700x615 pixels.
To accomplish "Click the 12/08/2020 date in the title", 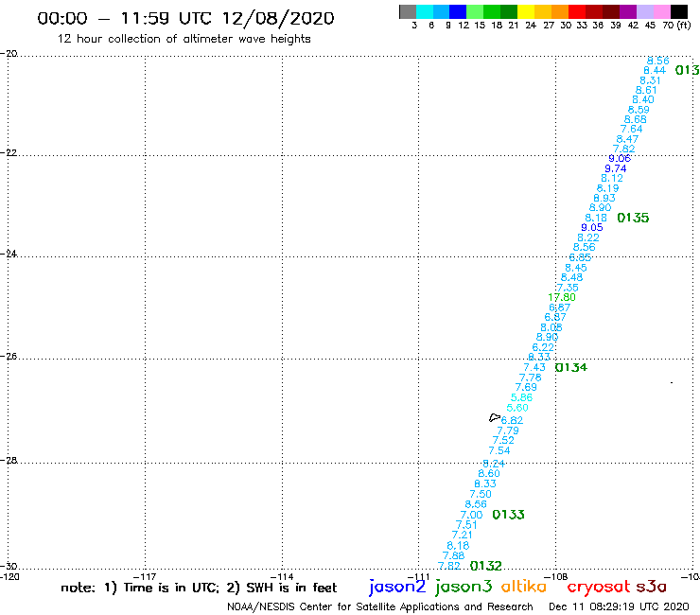I will [x=278, y=18].
